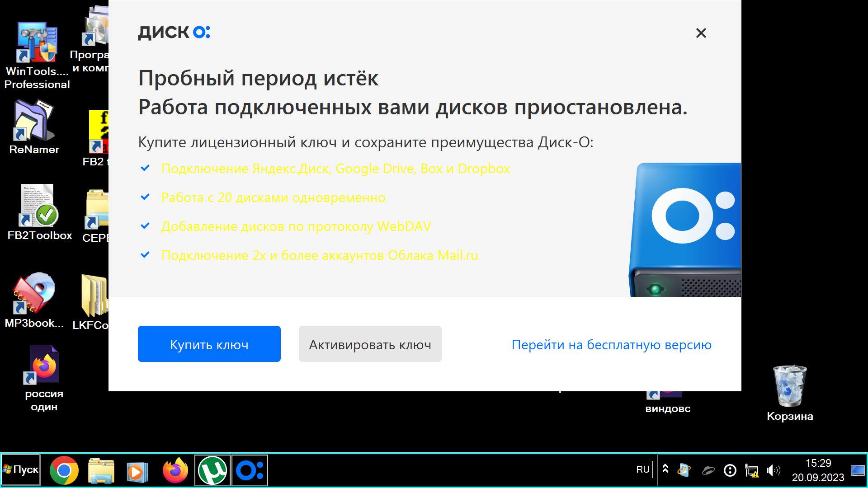The width and height of the screenshot is (868, 488).
Task: Open the FB2 yellow desktop shortcut
Action: pos(97,139)
